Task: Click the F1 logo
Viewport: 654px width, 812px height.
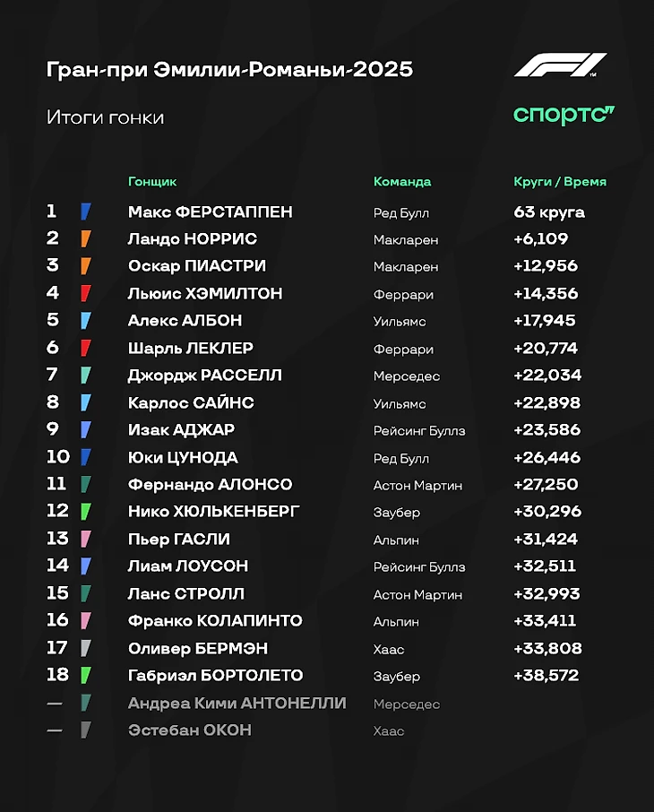Action: point(560,65)
